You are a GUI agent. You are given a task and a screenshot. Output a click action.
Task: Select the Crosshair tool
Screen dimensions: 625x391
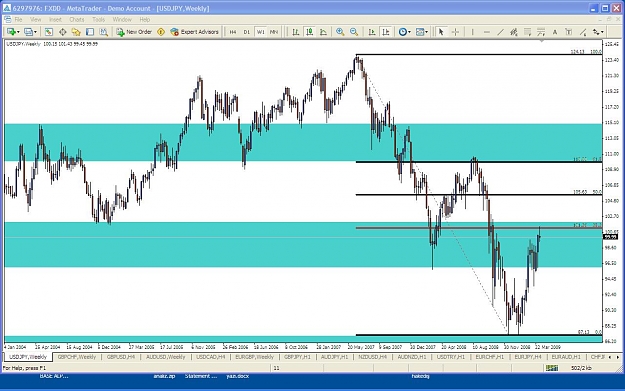tap(455, 32)
